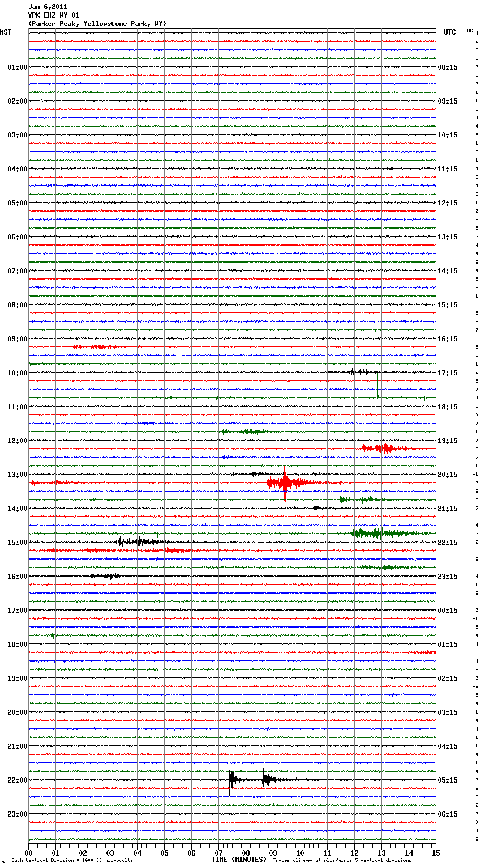Click minute 12 on the bottom axis
This screenshot has width=481, height=868.
pyautogui.click(x=354, y=853)
